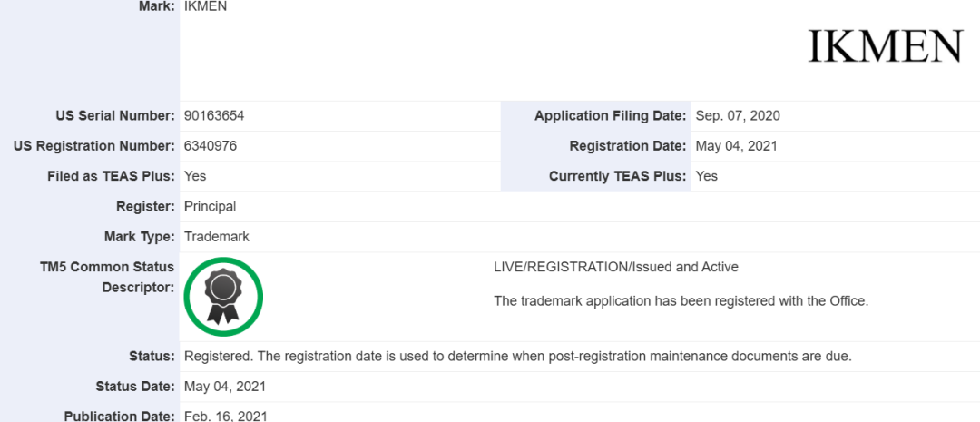Select the registration number 6340976
Viewport: 980px width, 422px height.
[211, 145]
